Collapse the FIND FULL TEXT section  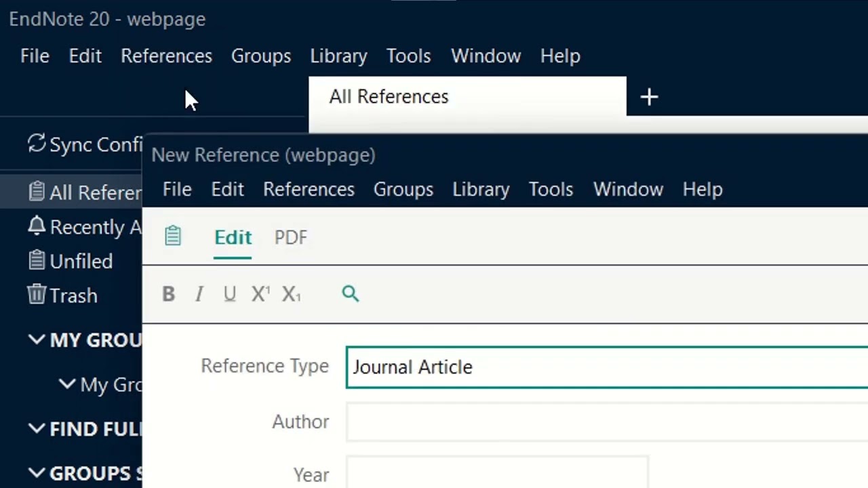pos(37,428)
